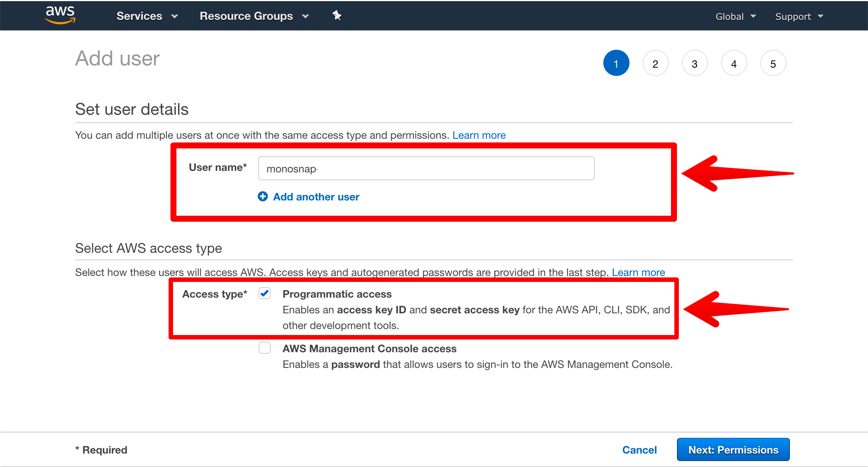Image resolution: width=868 pixels, height=467 pixels.
Task: Go to wizard step 1 circle
Action: tap(616, 63)
